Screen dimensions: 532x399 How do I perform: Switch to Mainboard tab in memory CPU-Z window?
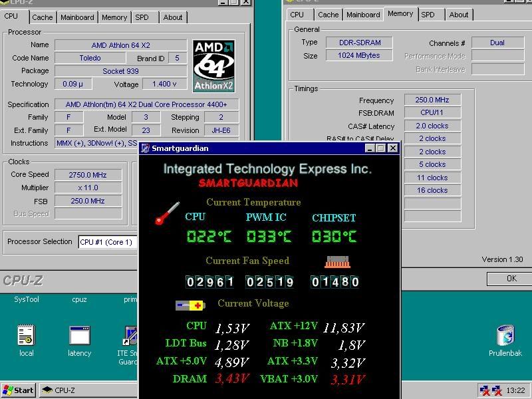[x=363, y=15]
